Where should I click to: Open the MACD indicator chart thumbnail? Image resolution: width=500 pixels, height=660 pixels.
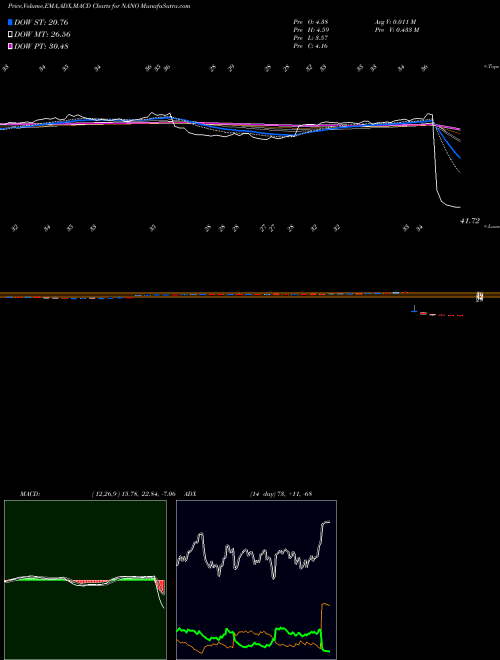[85, 580]
